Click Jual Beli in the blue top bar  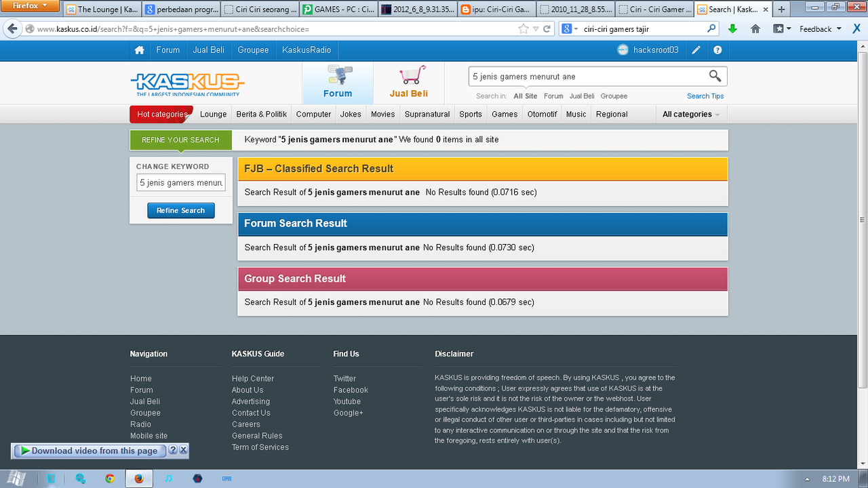click(x=208, y=50)
